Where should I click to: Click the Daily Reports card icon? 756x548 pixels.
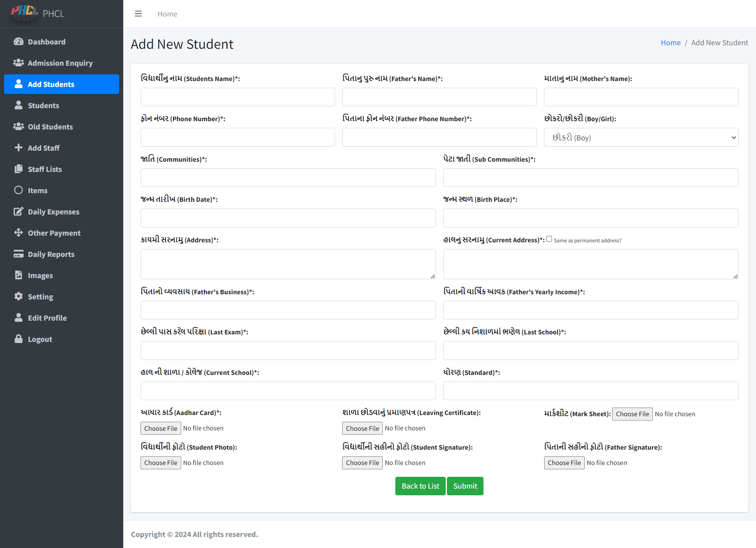coord(19,254)
